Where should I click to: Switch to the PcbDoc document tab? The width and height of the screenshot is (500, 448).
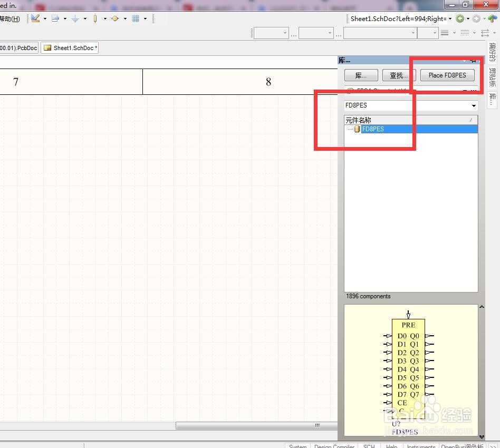pos(19,48)
